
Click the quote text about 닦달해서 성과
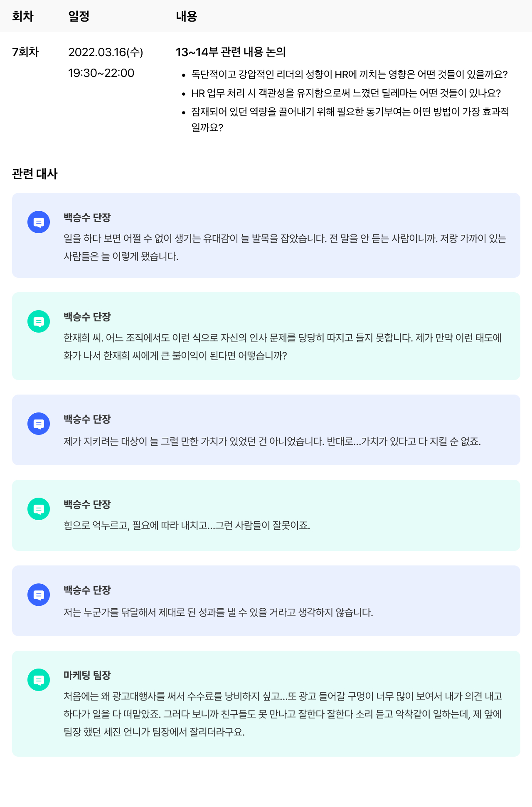[218, 612]
